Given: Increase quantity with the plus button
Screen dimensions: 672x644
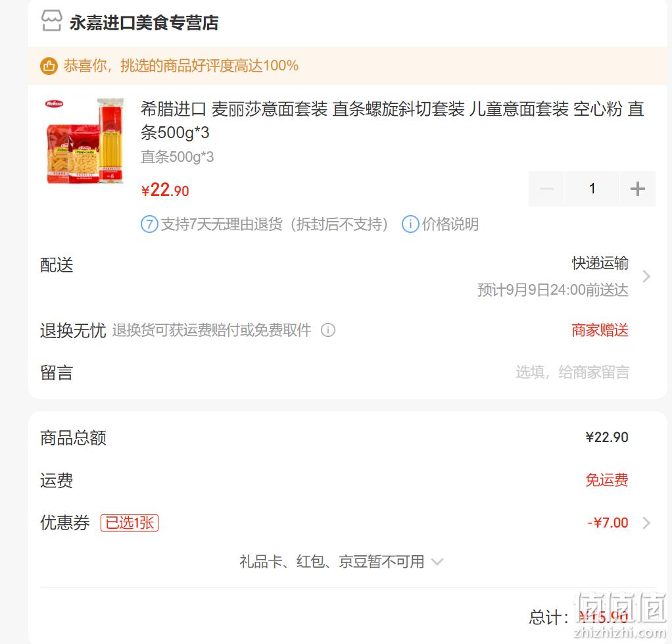Looking at the screenshot, I should pos(638,189).
